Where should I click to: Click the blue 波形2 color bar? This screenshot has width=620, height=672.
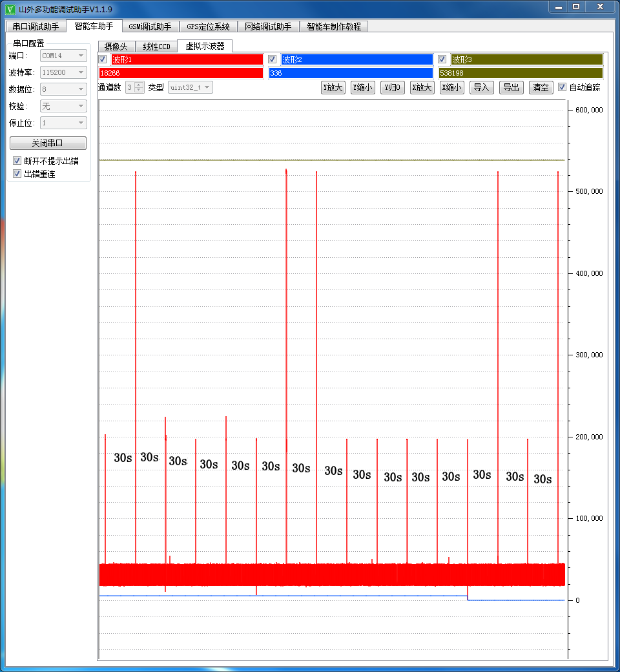click(x=357, y=59)
